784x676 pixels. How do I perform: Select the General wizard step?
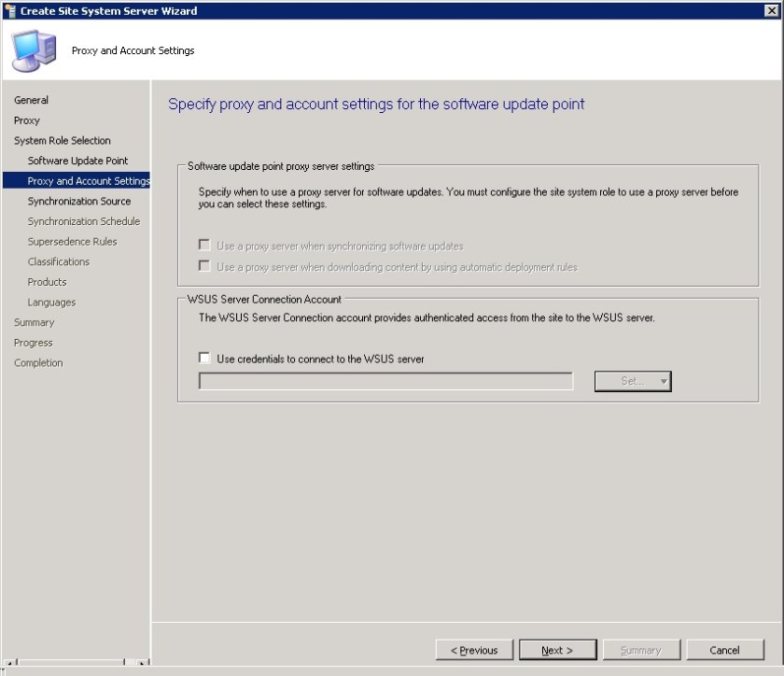(x=29, y=100)
